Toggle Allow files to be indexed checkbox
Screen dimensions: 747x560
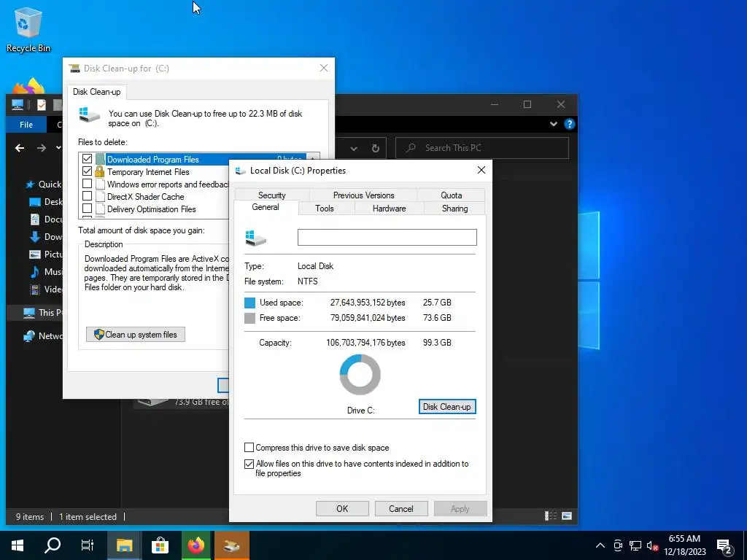click(x=249, y=464)
